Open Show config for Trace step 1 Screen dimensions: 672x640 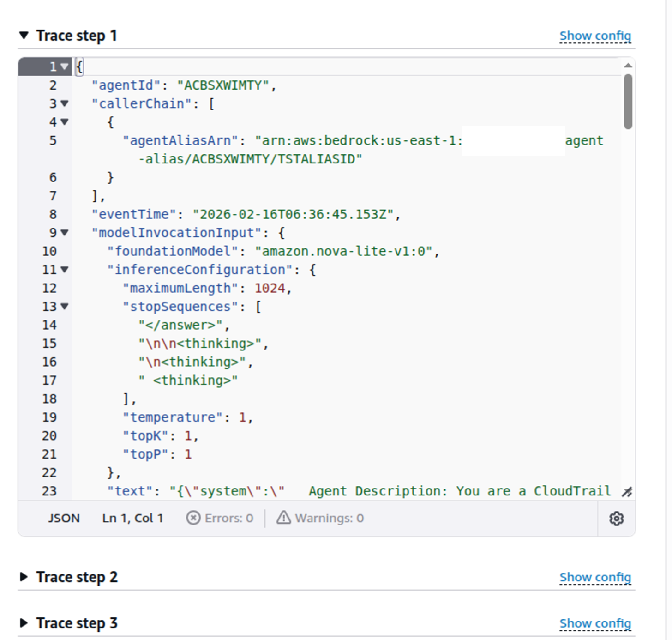pyautogui.click(x=595, y=36)
